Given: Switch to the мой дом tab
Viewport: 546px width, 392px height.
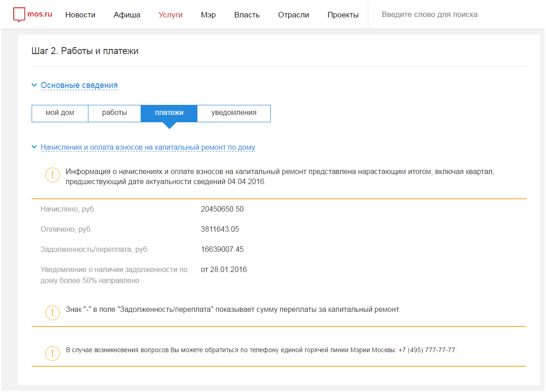Looking at the screenshot, I should tap(60, 113).
